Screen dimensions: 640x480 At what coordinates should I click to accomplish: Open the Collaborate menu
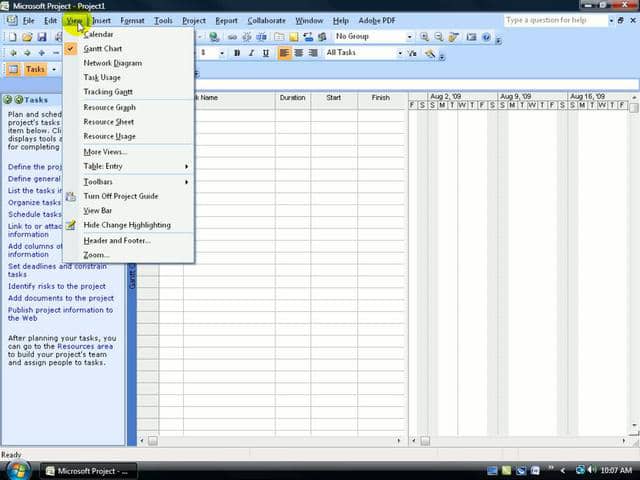(x=267, y=20)
